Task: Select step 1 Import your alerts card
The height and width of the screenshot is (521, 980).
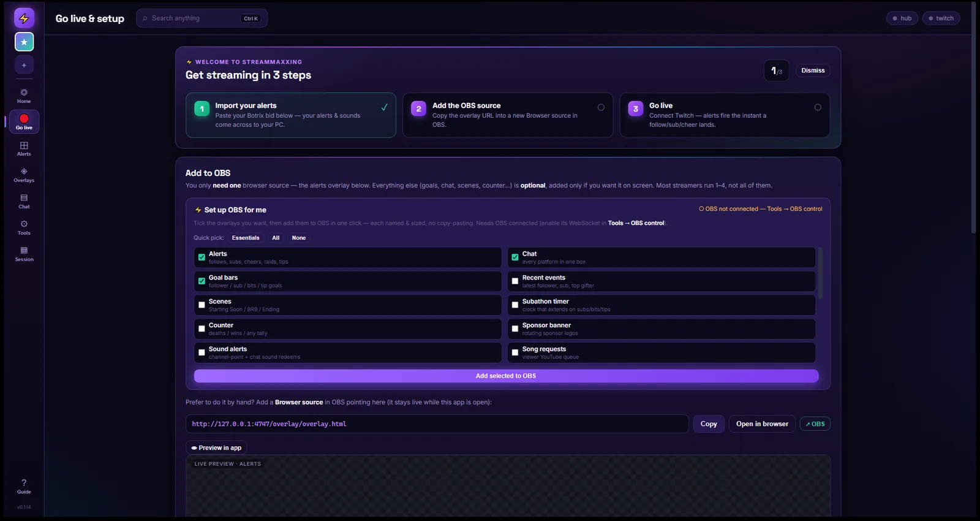Action: tap(291, 115)
